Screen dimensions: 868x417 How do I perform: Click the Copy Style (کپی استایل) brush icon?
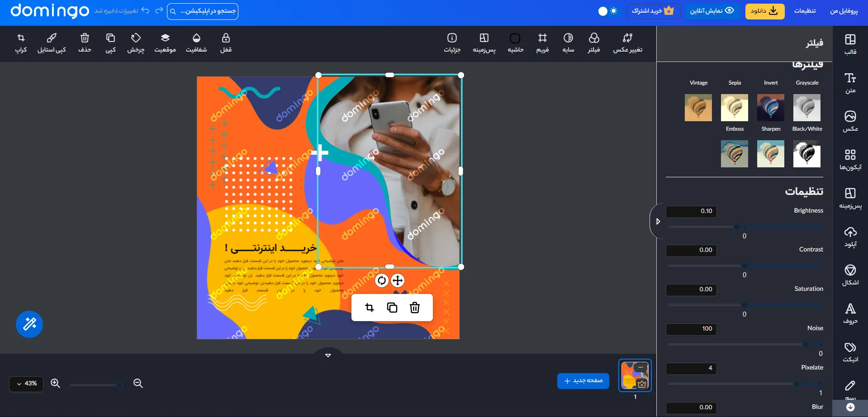[x=52, y=43]
